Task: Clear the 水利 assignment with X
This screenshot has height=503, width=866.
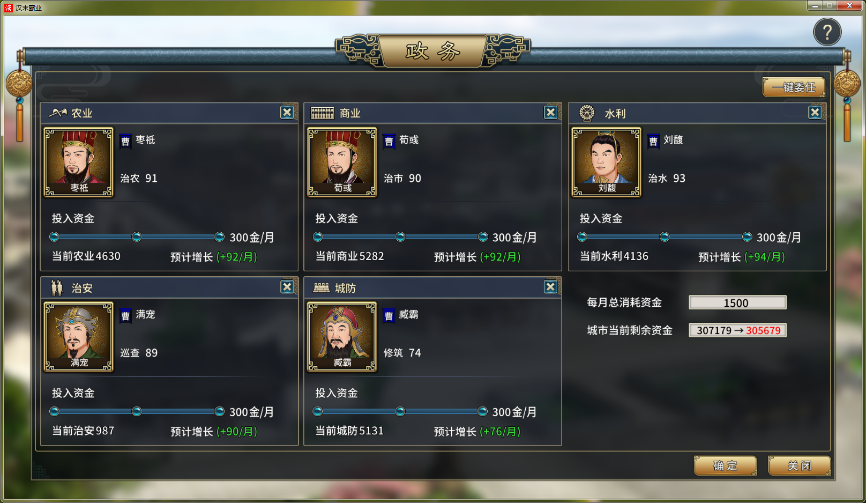Action: [814, 113]
